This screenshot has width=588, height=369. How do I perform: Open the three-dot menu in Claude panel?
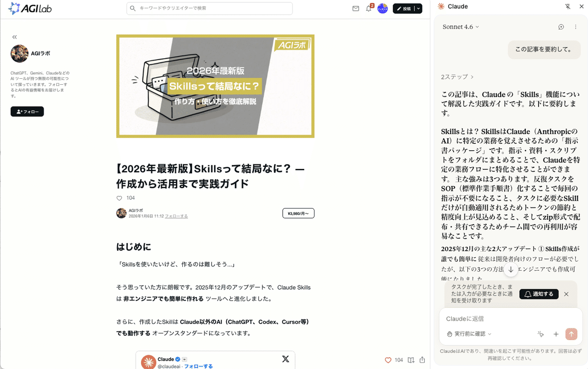[576, 27]
